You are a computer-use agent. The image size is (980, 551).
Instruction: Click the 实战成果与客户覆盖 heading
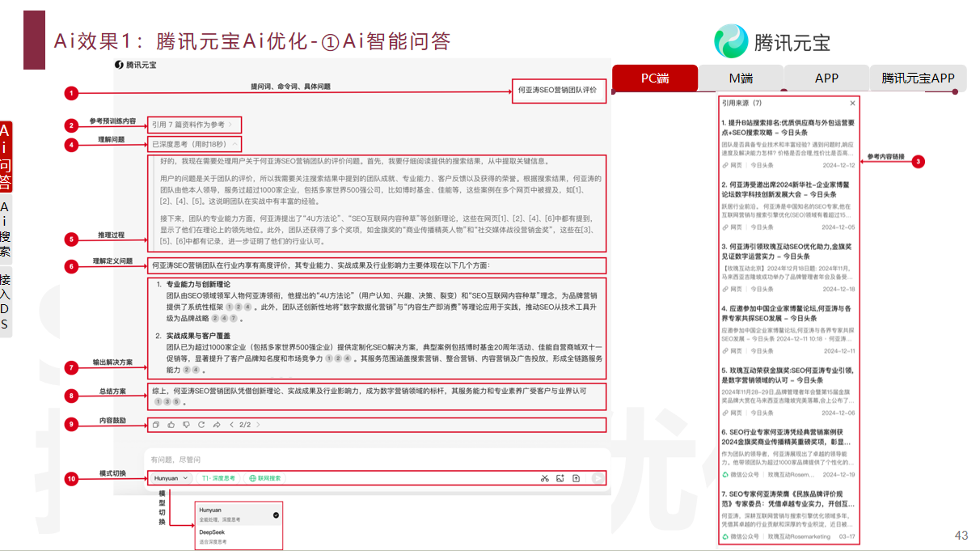tap(198, 335)
